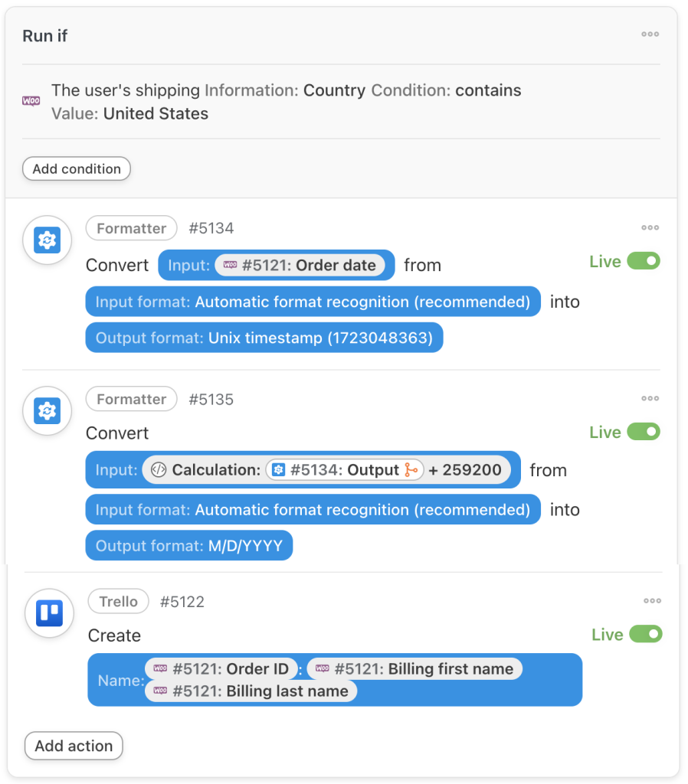Select the Formatter gear icon on action #5134
This screenshot has height=784, width=688.
[47, 240]
